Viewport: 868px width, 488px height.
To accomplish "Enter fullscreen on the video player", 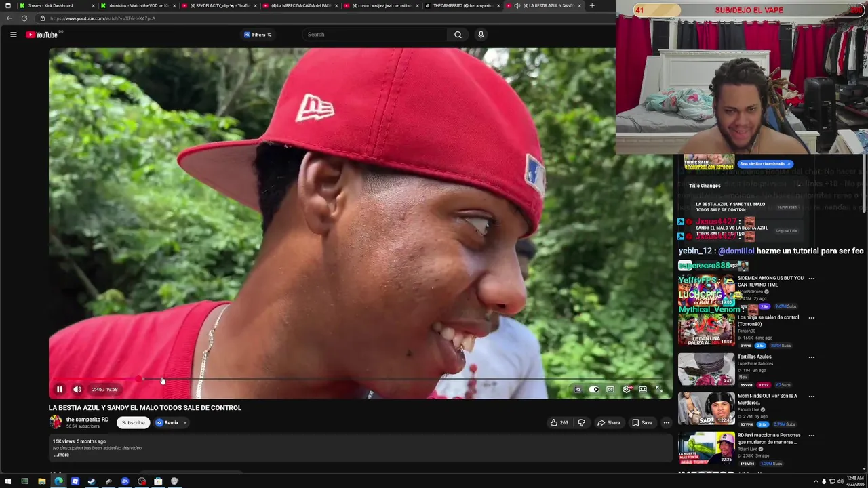I will pyautogui.click(x=659, y=390).
